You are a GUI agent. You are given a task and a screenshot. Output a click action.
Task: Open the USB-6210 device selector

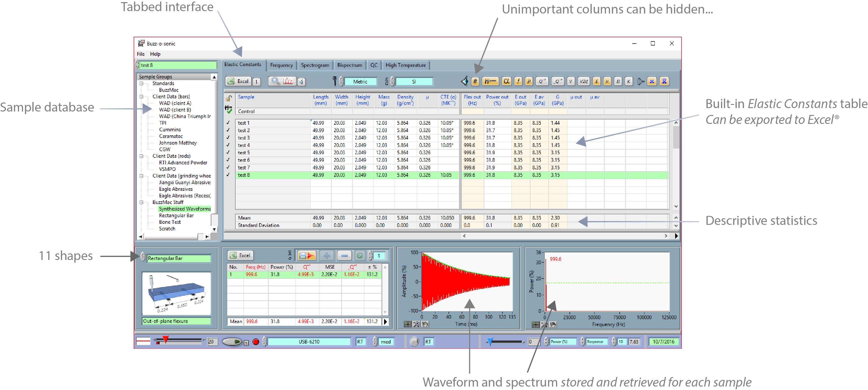tap(309, 342)
